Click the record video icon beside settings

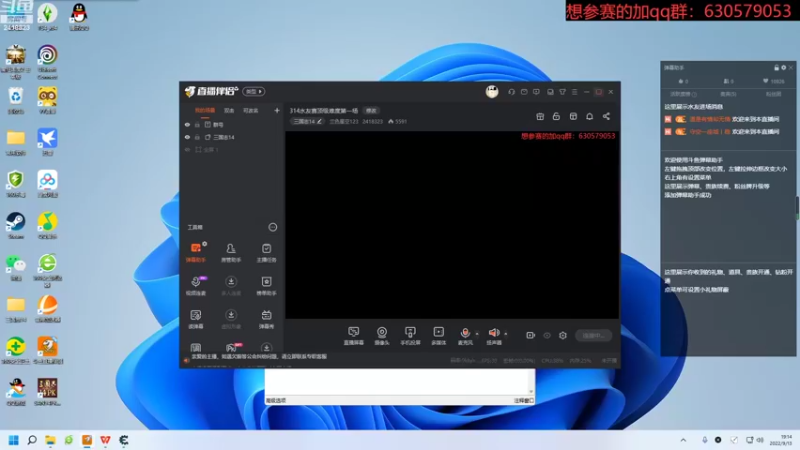(531, 335)
